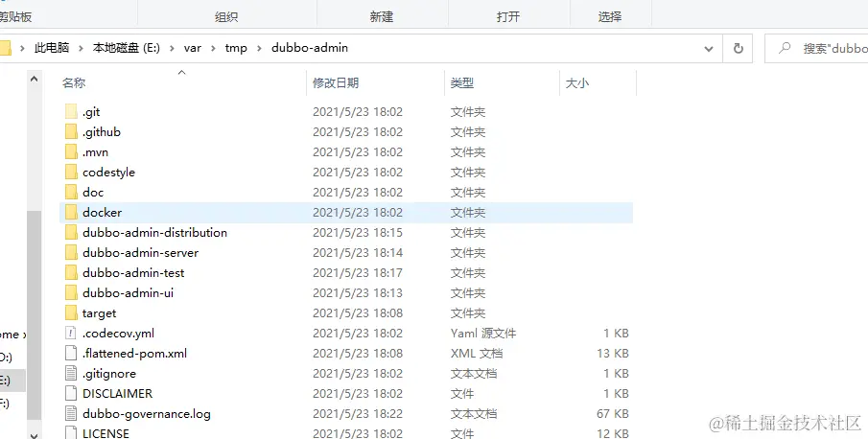Click navigation pane scroll up arrow
Screen dimensions: 868x439
click(34, 79)
